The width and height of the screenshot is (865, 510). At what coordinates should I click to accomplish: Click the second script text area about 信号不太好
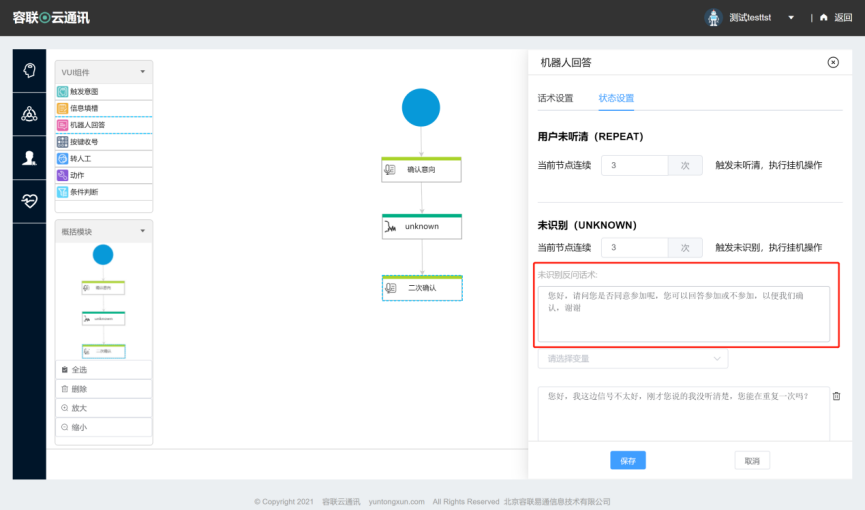point(684,413)
